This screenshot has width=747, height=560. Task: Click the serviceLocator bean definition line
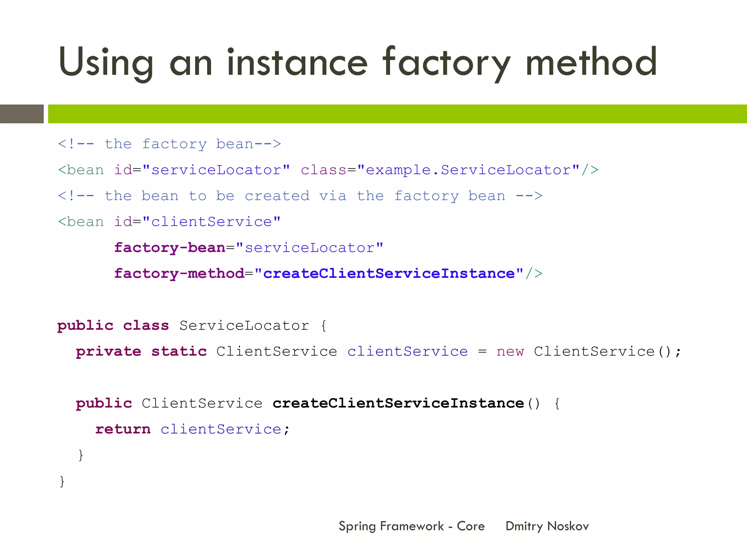328,170
